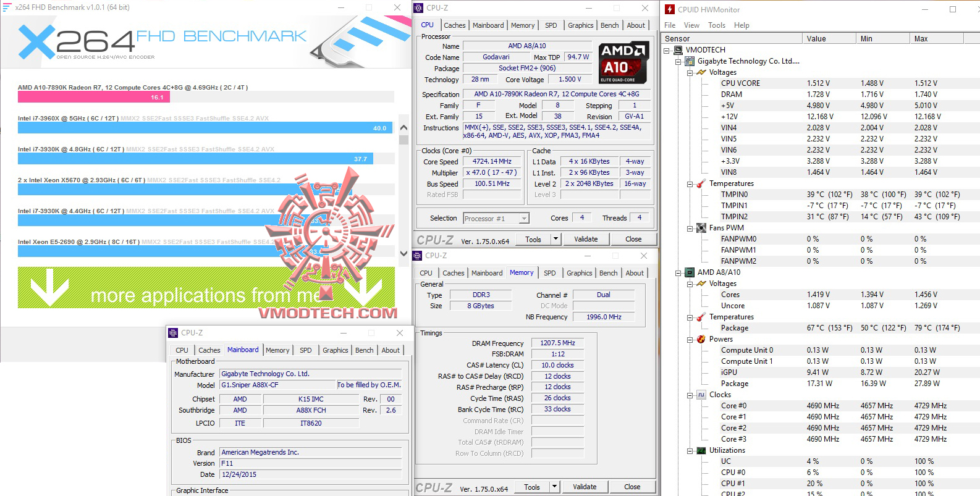
Task: Open the Tools dropdown arrow in CPU-Z Memory timings window
Action: [554, 487]
